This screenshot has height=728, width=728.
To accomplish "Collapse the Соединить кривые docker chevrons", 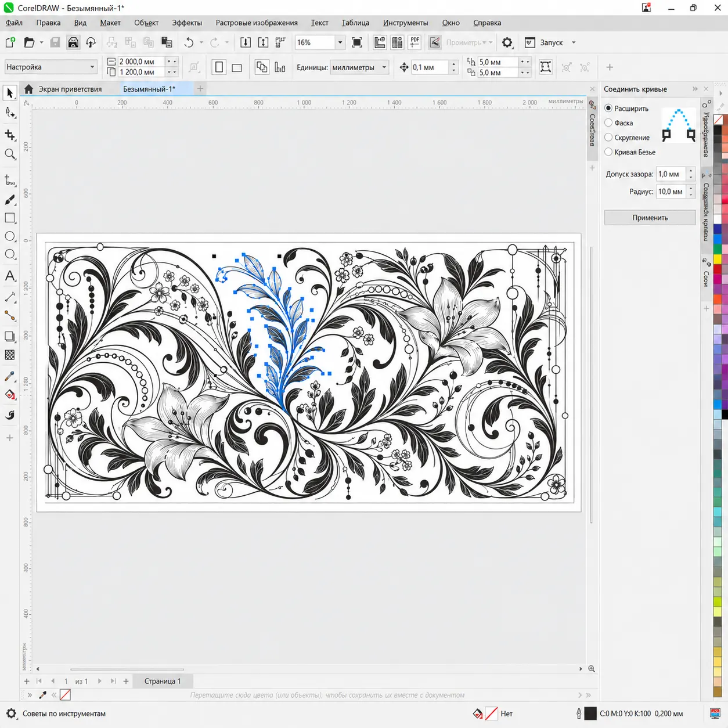I will tap(695, 89).
